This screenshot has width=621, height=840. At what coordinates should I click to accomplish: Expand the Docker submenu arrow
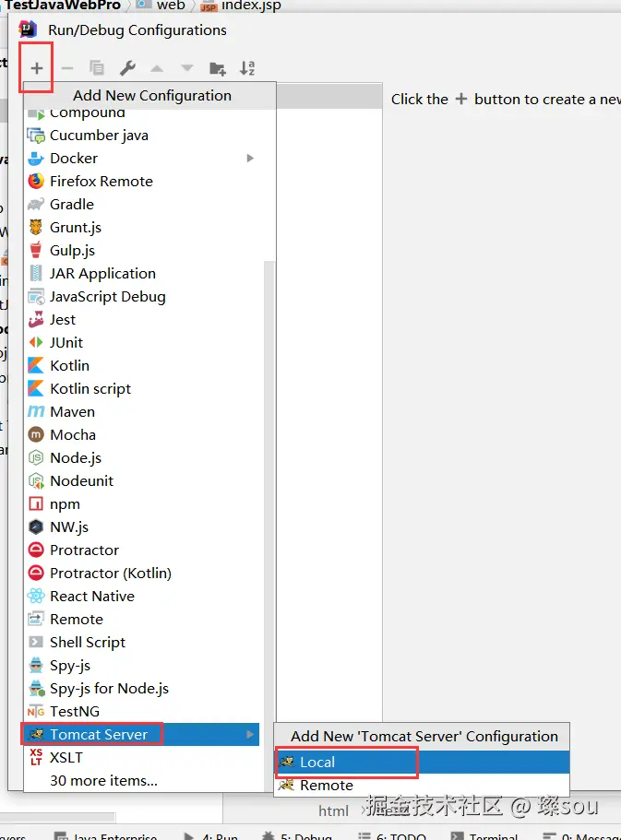point(250,159)
